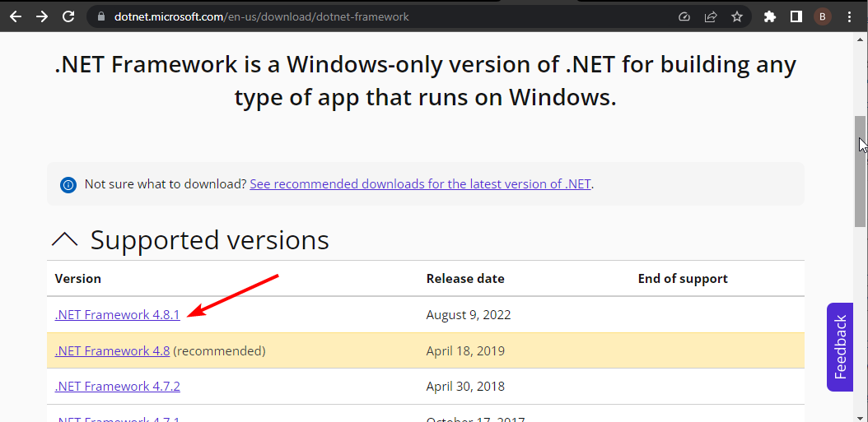Open the browser extensions puzzle icon

point(769,16)
